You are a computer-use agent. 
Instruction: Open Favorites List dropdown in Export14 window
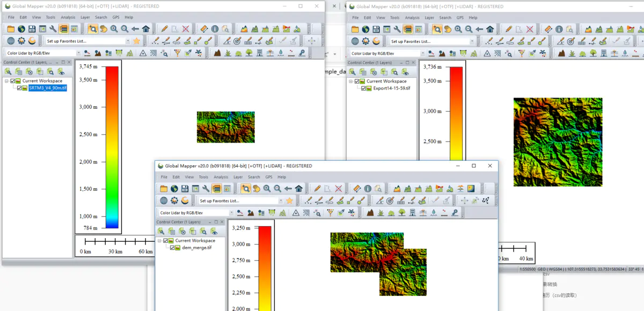coord(472,41)
